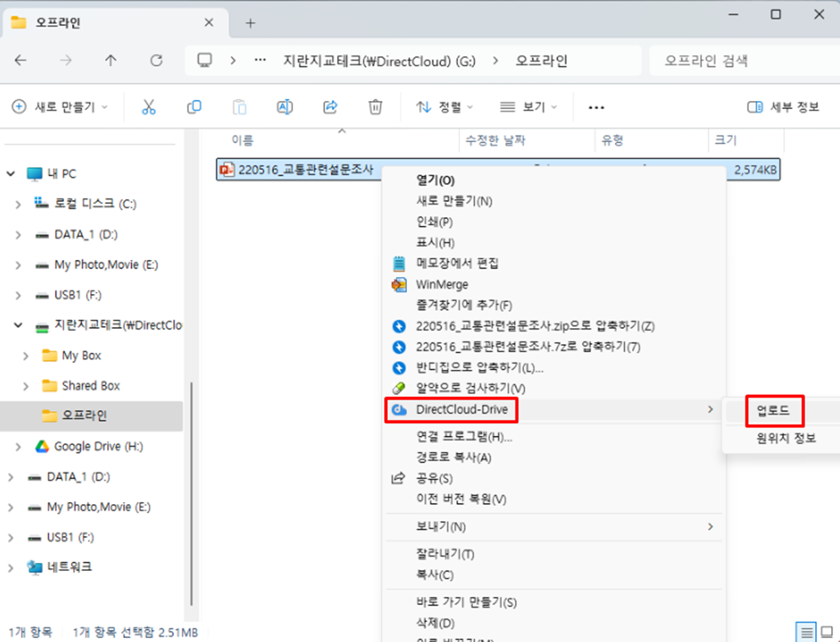Viewport: 840px width, 642px height.
Task: Open the 보기 view dropdown
Action: 528,107
